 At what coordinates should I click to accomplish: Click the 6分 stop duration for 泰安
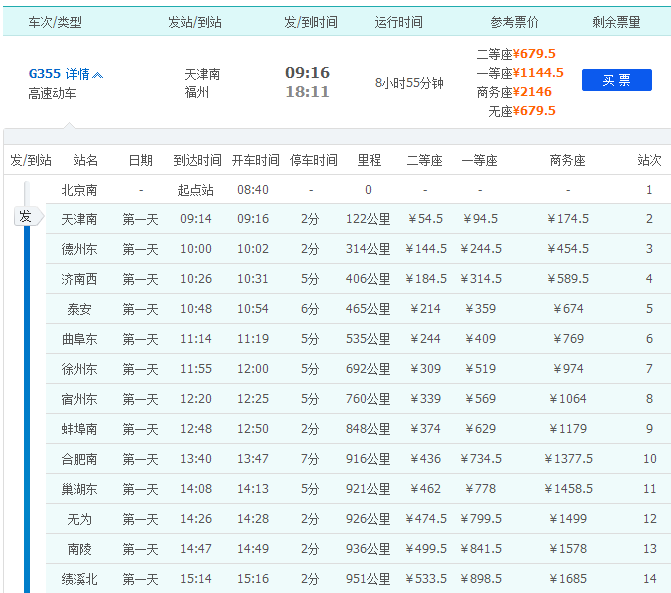[x=310, y=309]
